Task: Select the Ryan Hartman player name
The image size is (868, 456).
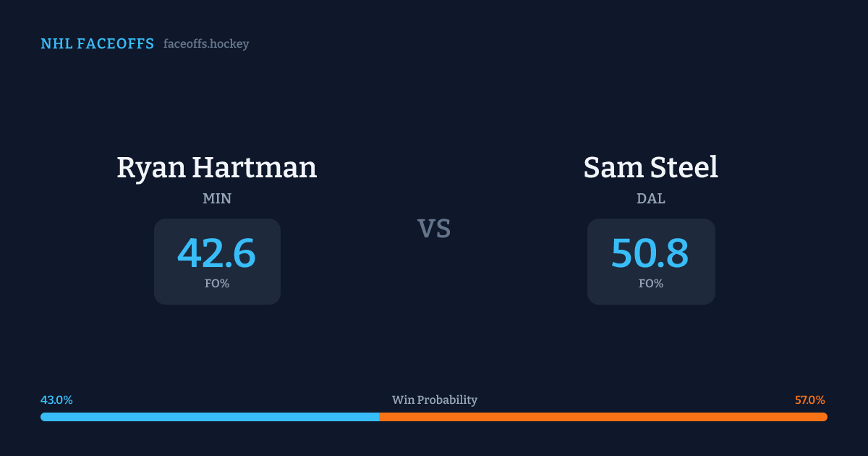Action: pyautogui.click(x=217, y=168)
